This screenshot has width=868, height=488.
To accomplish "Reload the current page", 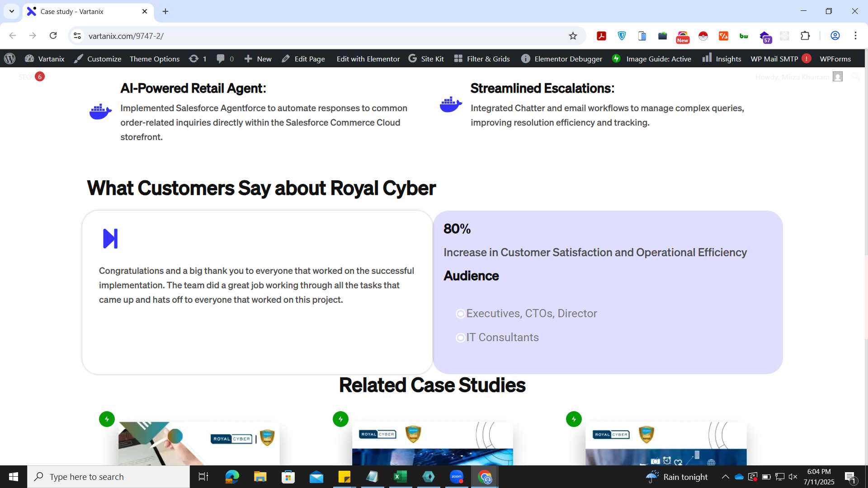I will click(53, 36).
